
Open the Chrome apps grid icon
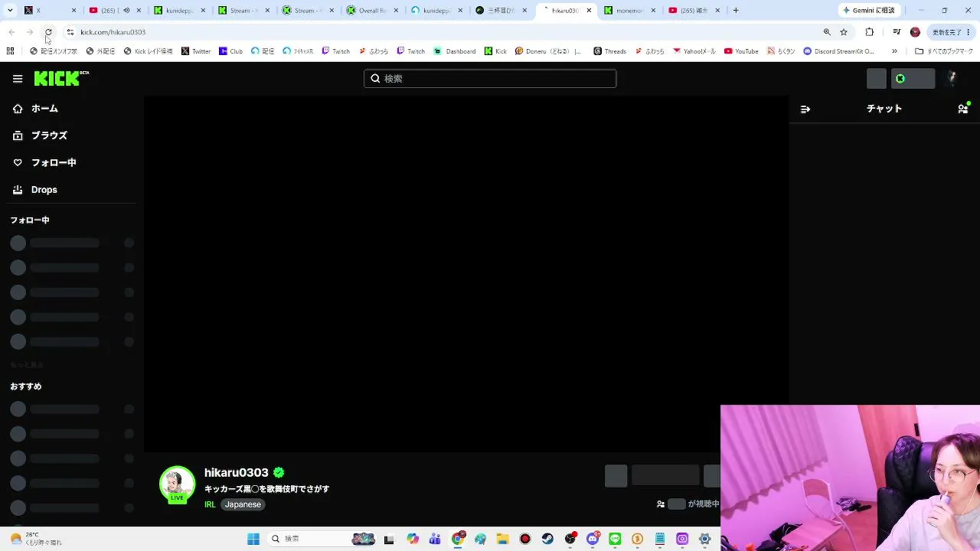10,51
